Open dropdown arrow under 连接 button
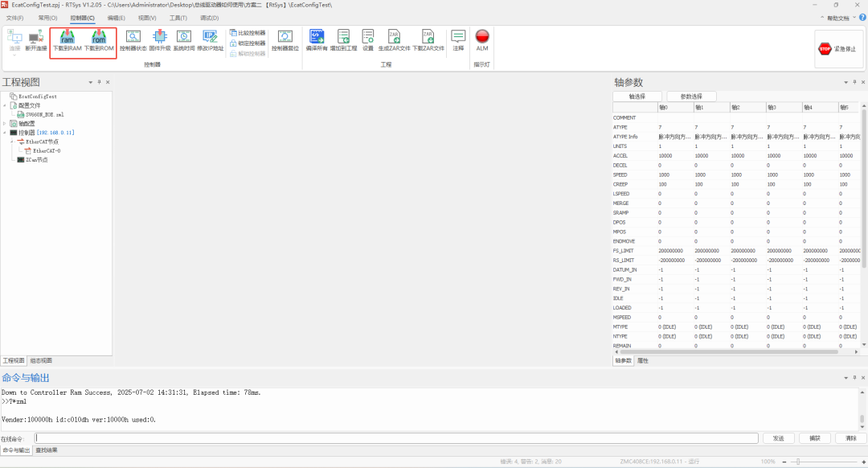This screenshot has height=468, width=868. 14,55
